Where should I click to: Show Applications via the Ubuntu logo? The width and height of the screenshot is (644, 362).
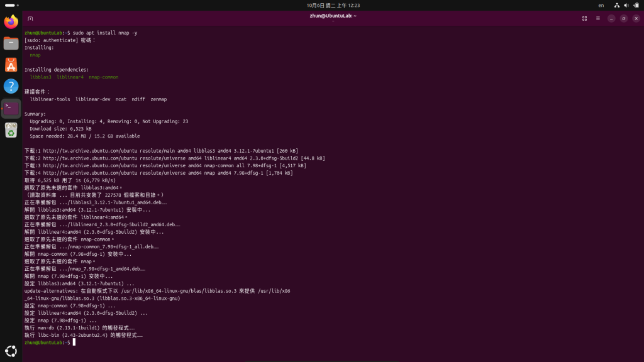(x=11, y=351)
